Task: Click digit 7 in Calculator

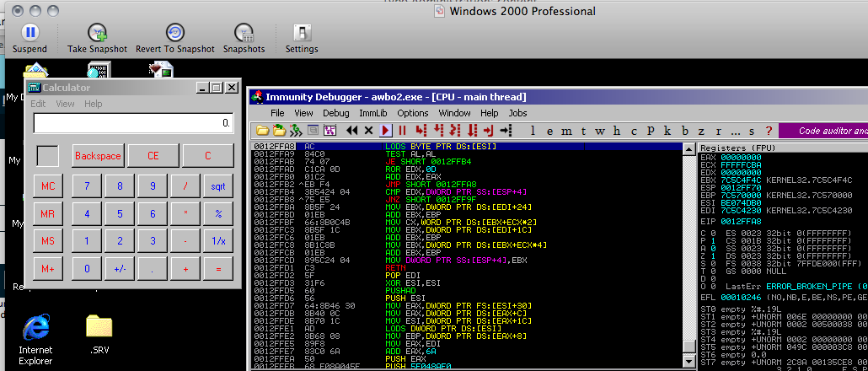Action: (87, 186)
